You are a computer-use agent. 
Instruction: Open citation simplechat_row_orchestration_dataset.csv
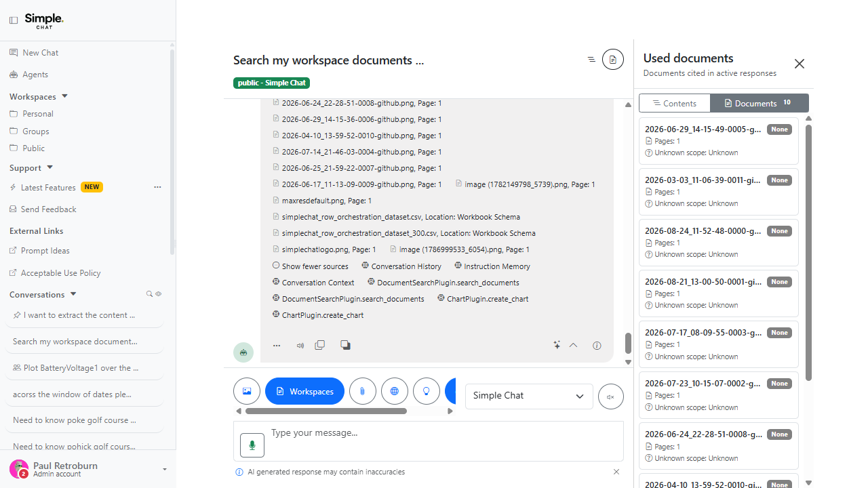tap(397, 217)
